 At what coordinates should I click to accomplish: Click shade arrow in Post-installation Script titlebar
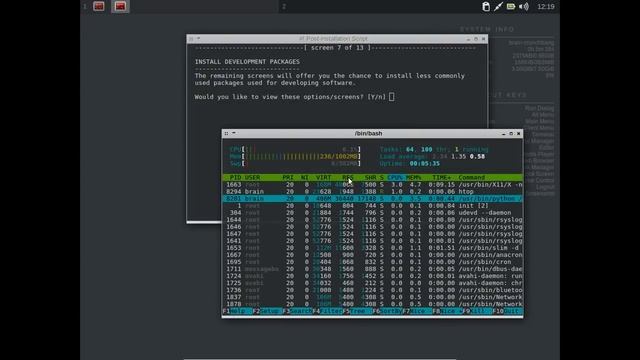click(199, 38)
